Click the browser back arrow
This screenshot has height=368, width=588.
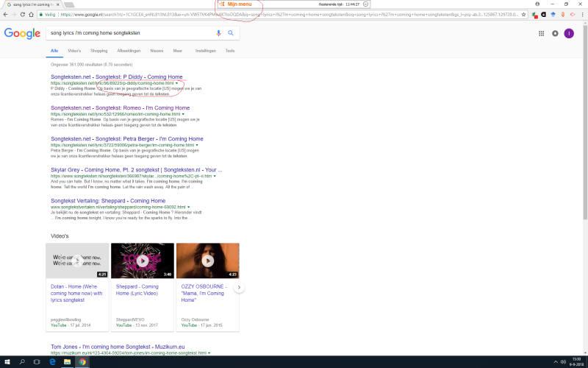tap(5, 14)
